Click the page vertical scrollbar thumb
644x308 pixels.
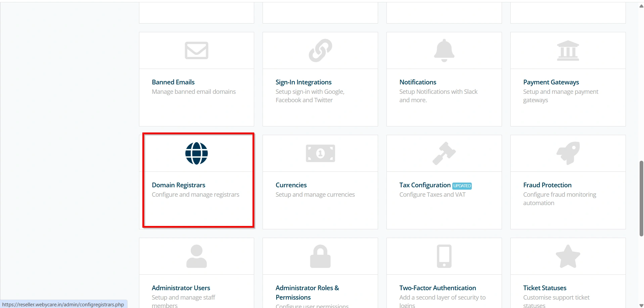point(641,198)
